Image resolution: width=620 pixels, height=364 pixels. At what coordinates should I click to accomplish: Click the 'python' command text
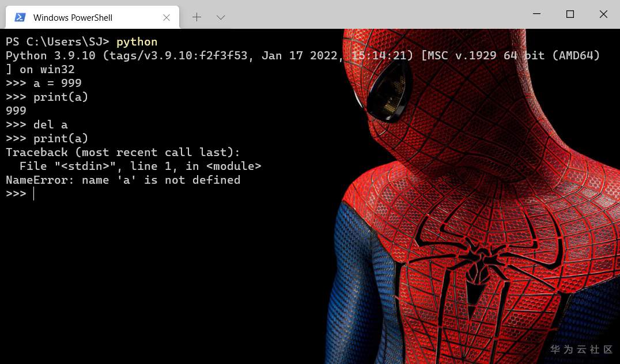137,41
